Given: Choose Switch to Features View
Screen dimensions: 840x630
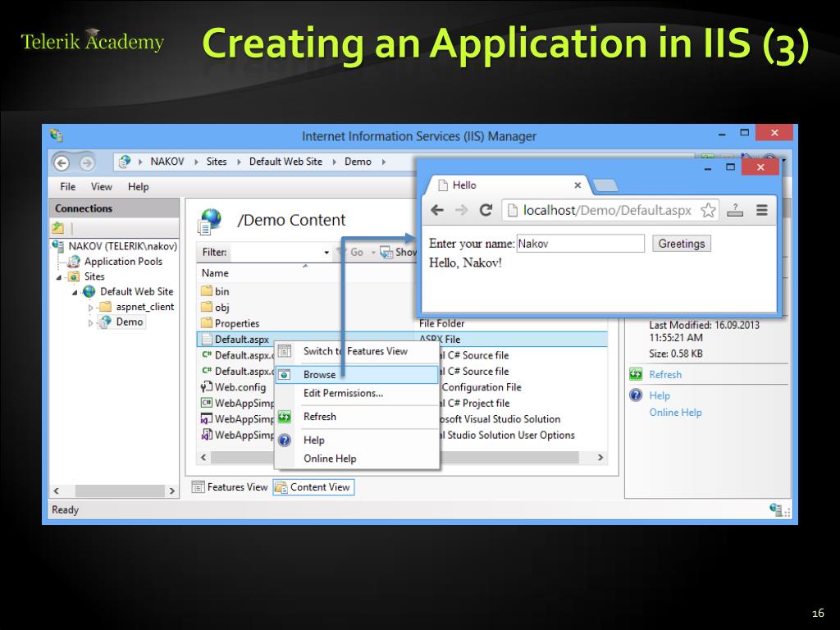Looking at the screenshot, I should click(358, 351).
